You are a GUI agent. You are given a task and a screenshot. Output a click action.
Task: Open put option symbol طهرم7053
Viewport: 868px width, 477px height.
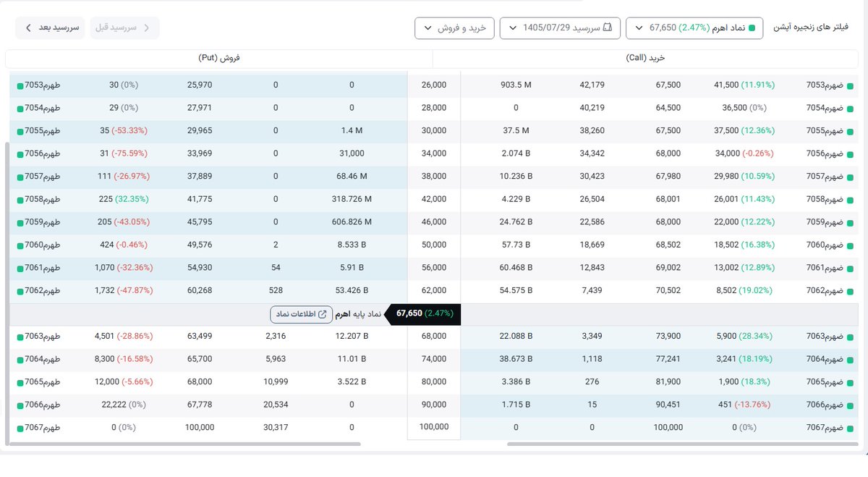[43, 85]
